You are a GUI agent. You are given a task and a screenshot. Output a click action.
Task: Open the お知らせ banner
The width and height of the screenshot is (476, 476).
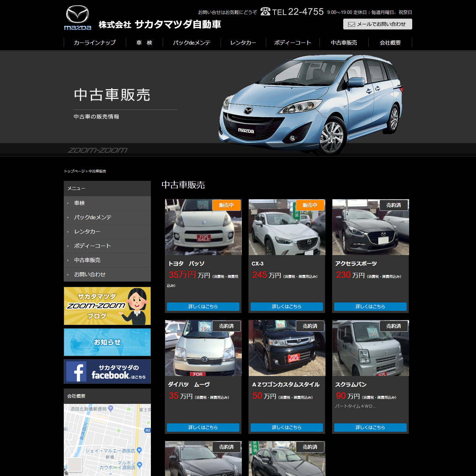click(x=107, y=342)
